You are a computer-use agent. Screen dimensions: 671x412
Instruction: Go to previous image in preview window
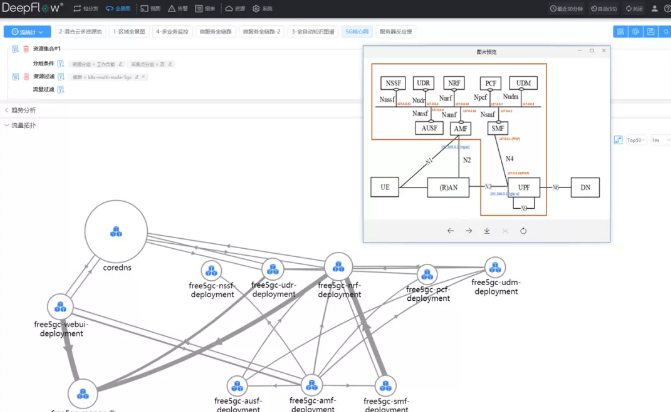(450, 231)
